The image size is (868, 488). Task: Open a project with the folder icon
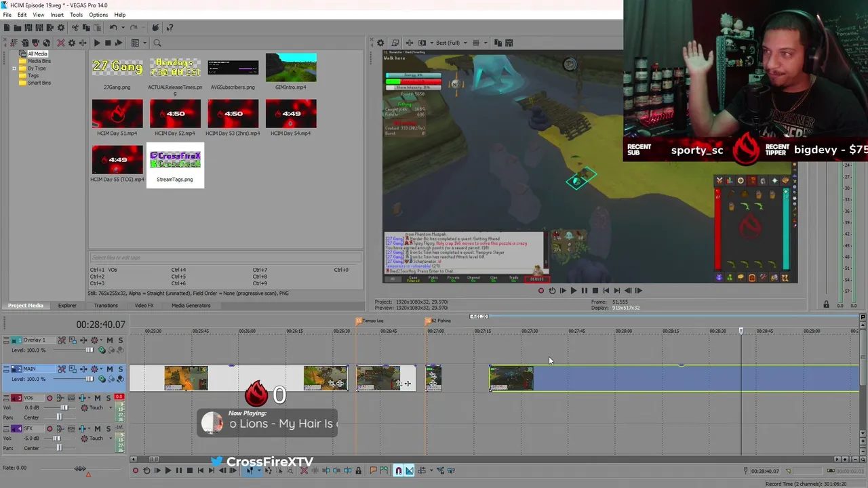pyautogui.click(x=17, y=28)
